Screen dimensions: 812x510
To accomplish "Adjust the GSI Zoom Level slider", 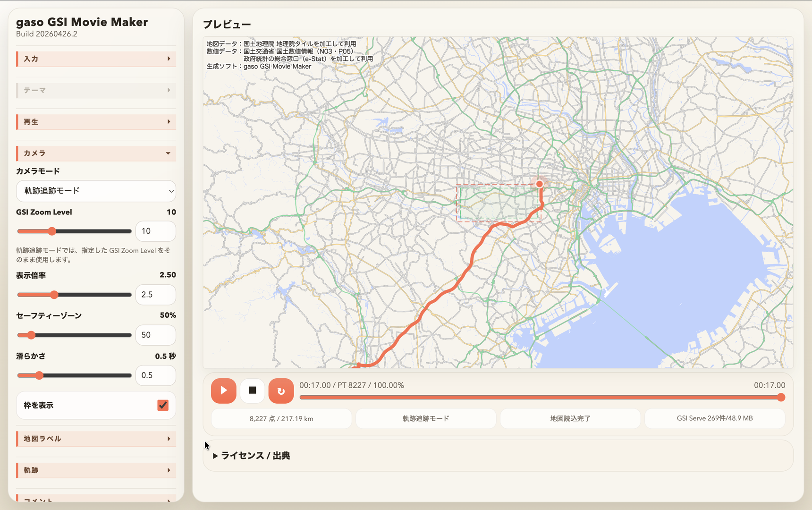I will click(74, 231).
